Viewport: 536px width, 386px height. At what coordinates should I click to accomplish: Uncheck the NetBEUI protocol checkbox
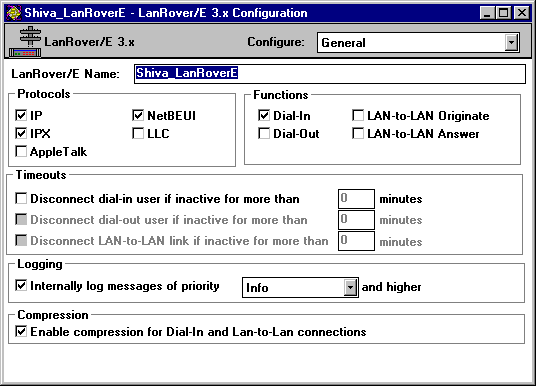click(138, 115)
